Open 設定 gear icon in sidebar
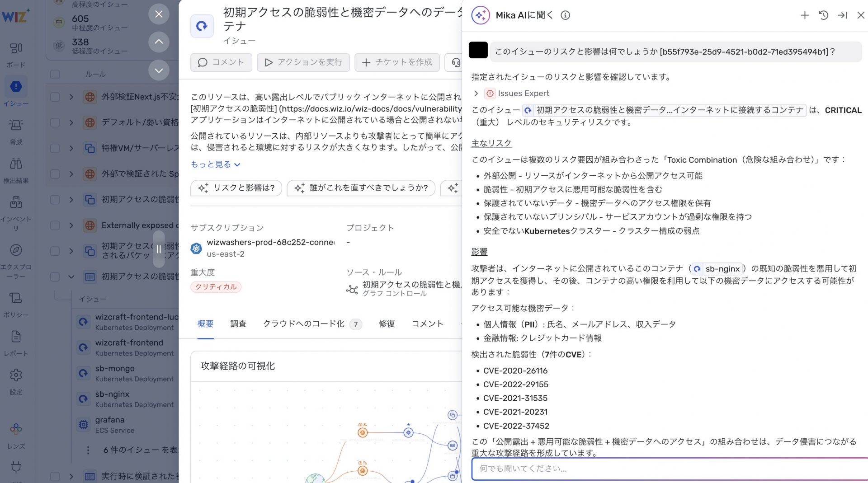The width and height of the screenshot is (868, 483). tap(16, 375)
